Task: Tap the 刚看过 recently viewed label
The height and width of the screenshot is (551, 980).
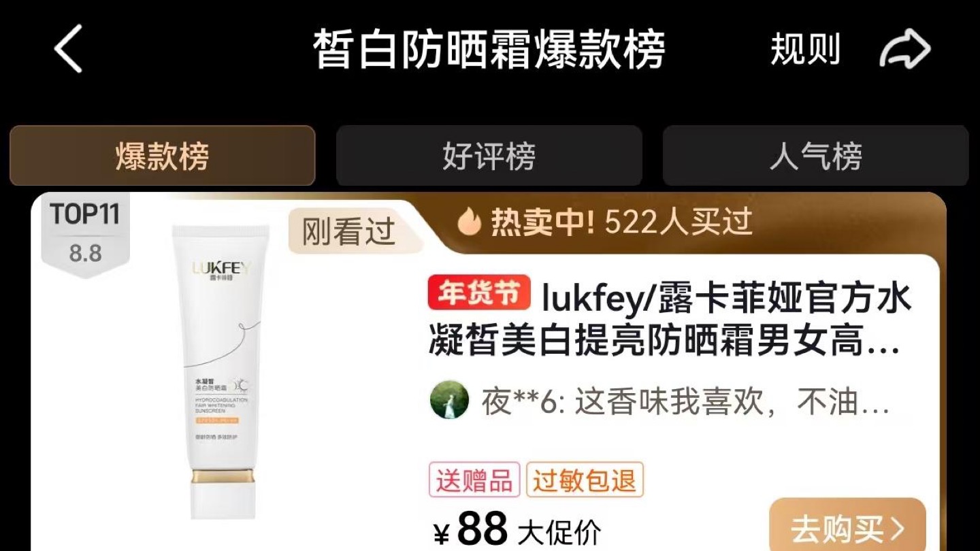Action: point(348,232)
